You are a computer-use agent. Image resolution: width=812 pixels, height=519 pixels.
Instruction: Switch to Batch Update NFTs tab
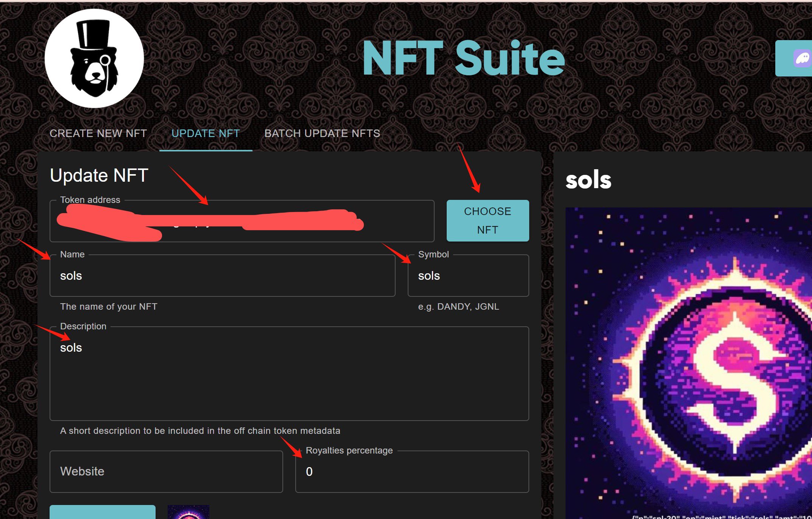pos(322,133)
